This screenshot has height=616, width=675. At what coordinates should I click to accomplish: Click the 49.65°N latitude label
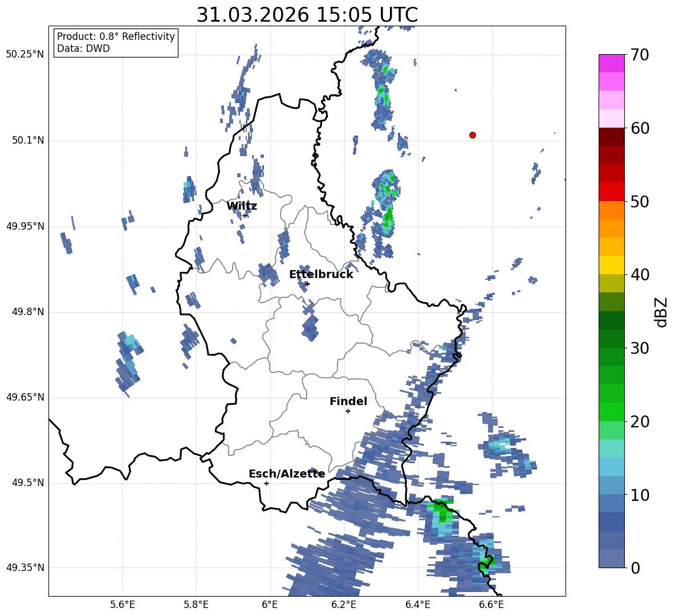pos(25,397)
